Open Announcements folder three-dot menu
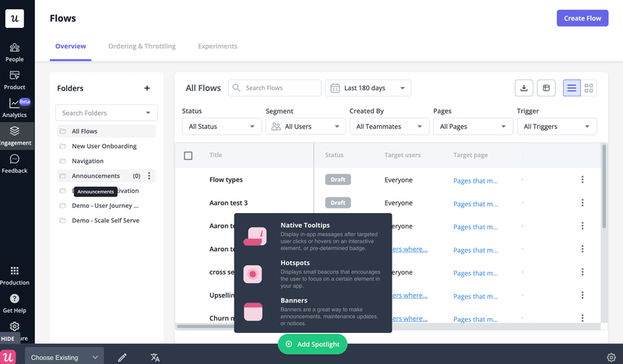 [x=149, y=176]
